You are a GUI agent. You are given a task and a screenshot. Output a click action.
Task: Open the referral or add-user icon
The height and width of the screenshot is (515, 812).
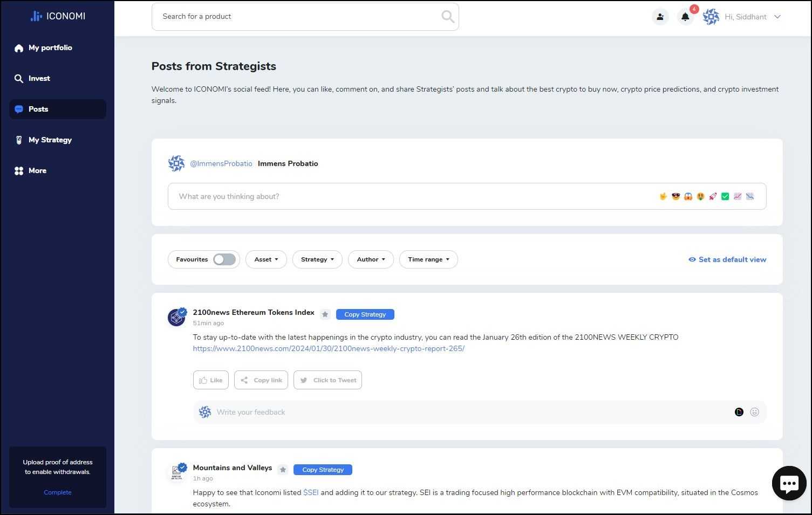pos(660,17)
